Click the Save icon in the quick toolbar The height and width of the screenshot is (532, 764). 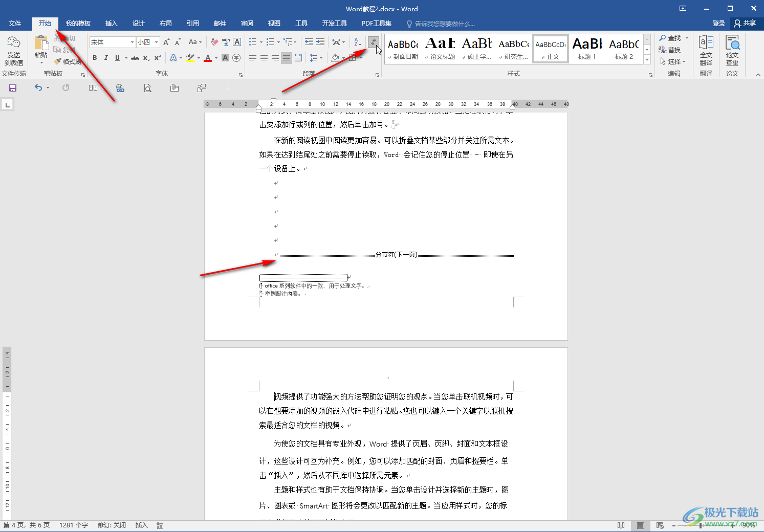(13, 88)
